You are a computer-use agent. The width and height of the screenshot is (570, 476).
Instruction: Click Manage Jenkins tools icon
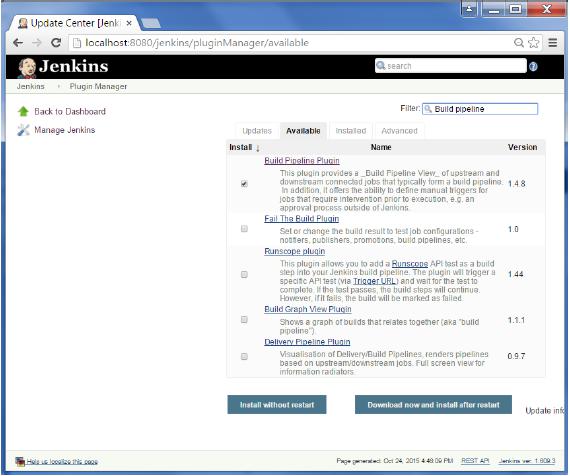[x=23, y=130]
